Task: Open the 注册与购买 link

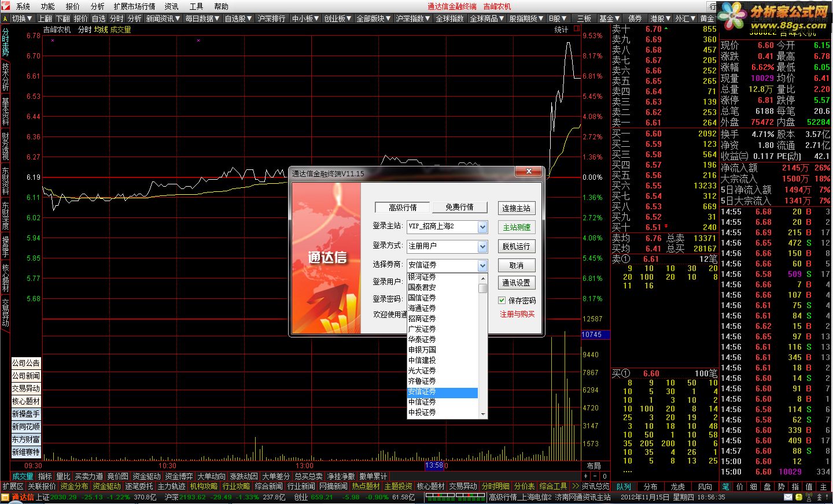Action: (x=517, y=314)
